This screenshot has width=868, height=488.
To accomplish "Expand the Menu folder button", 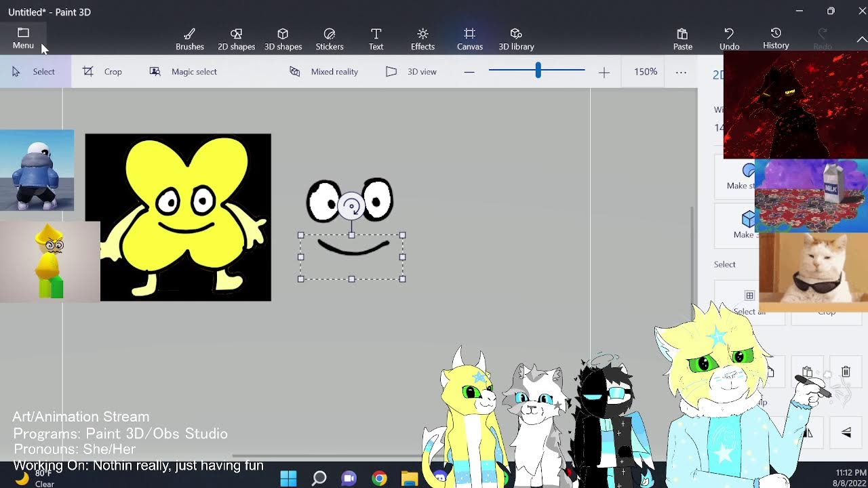I will 23,39.
